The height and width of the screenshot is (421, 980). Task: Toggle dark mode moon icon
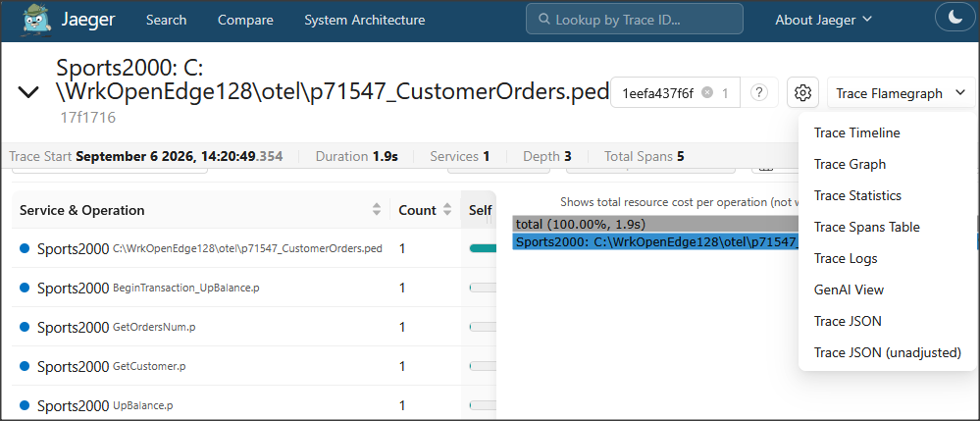[955, 18]
